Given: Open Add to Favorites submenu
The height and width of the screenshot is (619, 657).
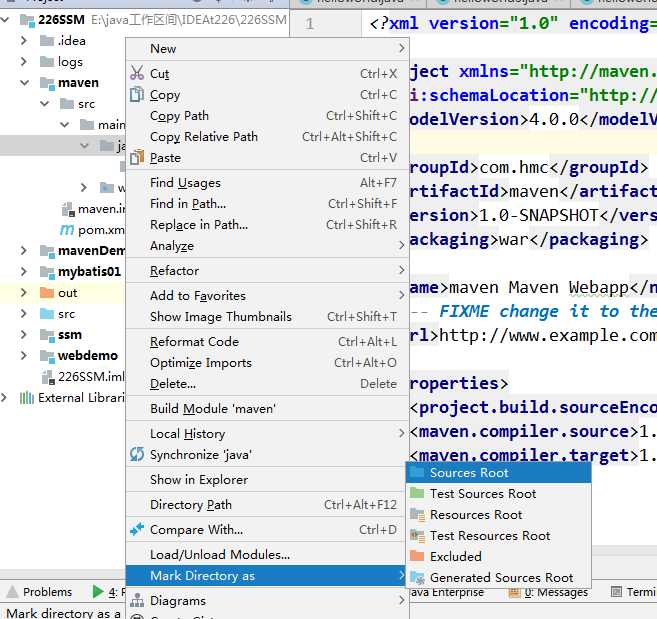Looking at the screenshot, I should click(267, 296).
